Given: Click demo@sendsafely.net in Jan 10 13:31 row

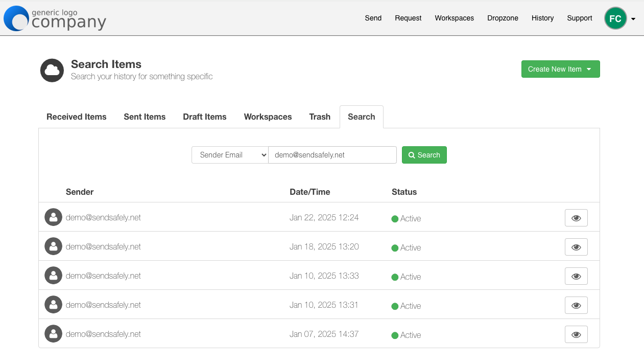Looking at the screenshot, I should pyautogui.click(x=103, y=305).
